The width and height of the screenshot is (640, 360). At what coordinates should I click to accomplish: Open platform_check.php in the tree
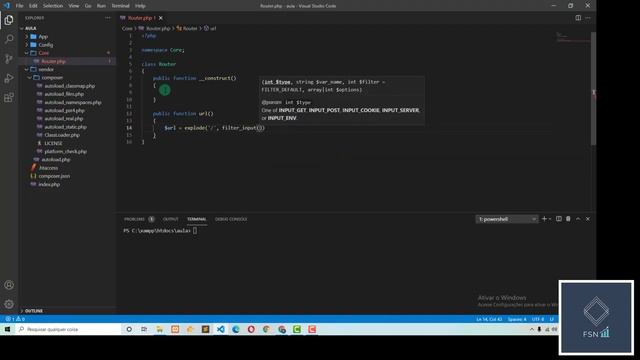(x=65, y=151)
